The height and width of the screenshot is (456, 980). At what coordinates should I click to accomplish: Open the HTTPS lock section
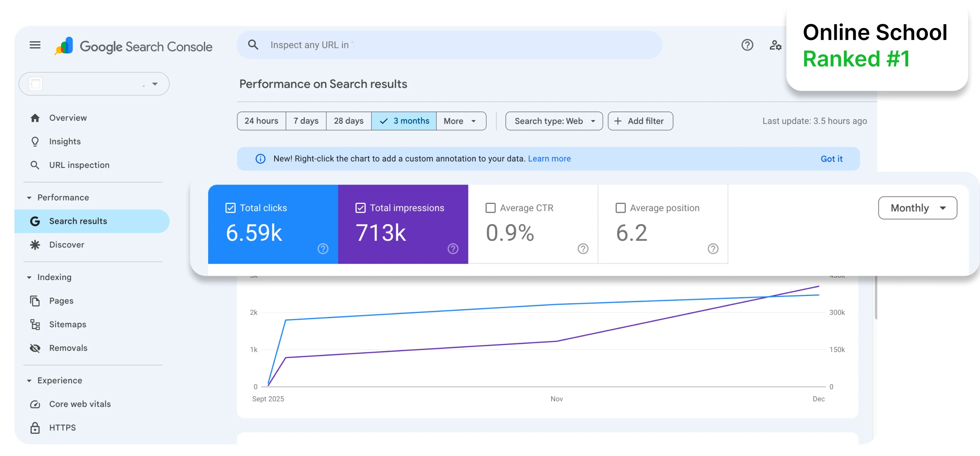point(35,428)
